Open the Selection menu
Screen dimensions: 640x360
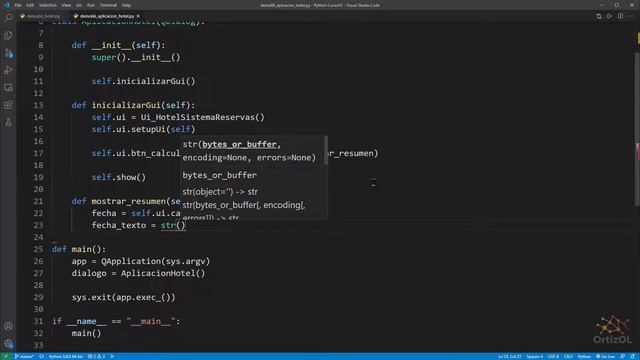[48, 5]
